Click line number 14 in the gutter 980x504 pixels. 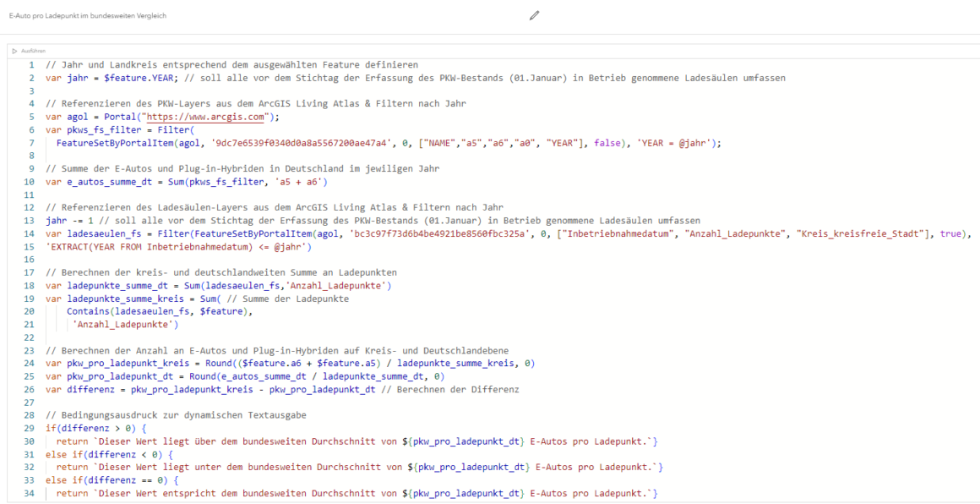click(29, 233)
